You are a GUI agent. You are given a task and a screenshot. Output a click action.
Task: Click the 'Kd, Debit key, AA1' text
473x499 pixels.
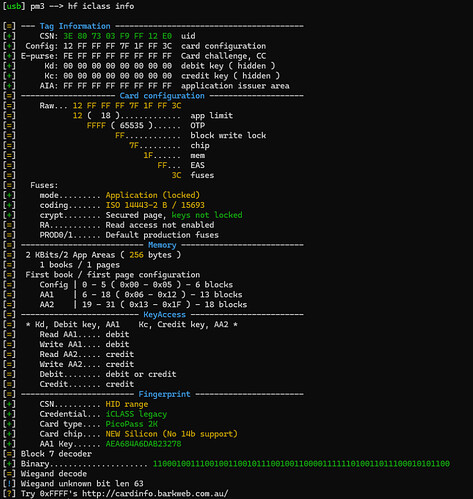(77, 325)
